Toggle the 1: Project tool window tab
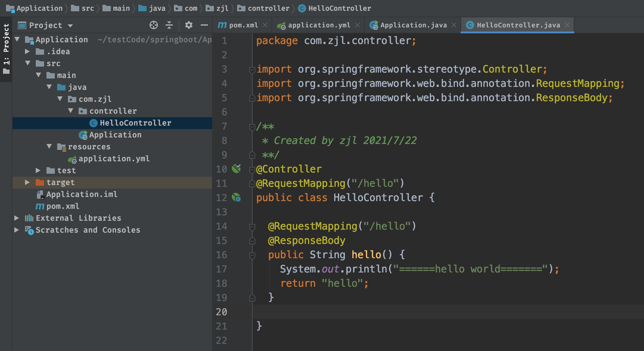644x351 pixels. tap(6, 49)
